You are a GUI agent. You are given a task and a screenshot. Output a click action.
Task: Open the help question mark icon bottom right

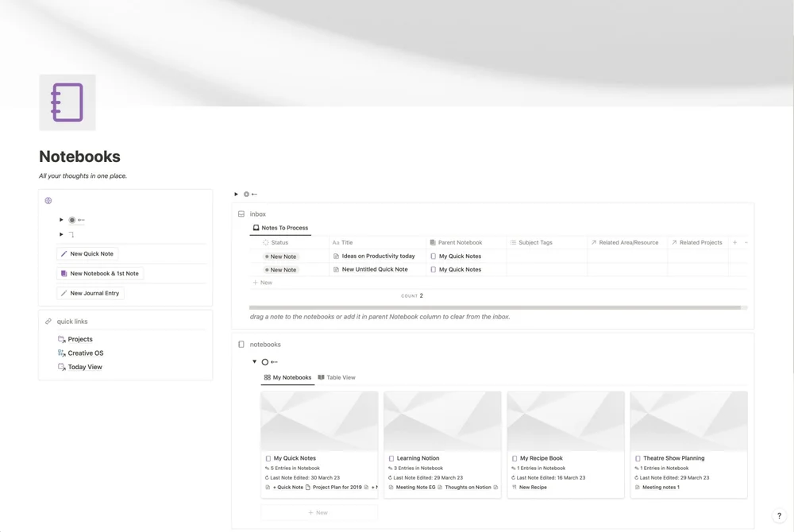[x=779, y=515]
